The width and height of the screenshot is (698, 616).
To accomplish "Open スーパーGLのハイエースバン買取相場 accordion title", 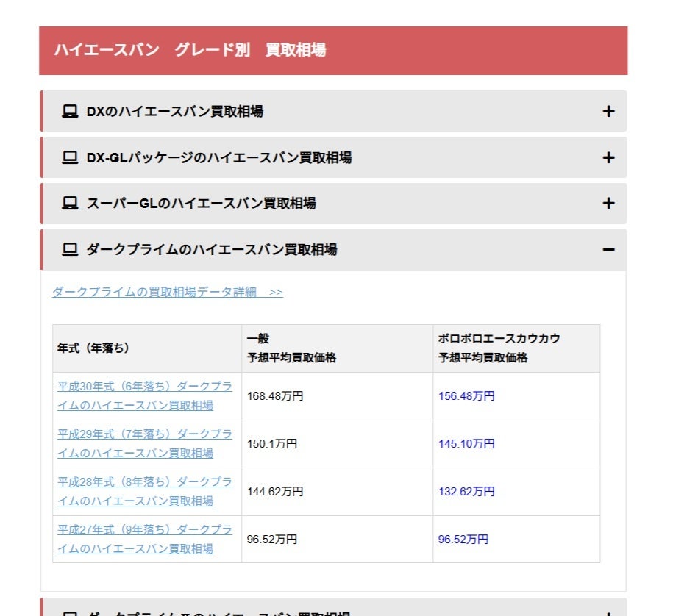I will 202,204.
